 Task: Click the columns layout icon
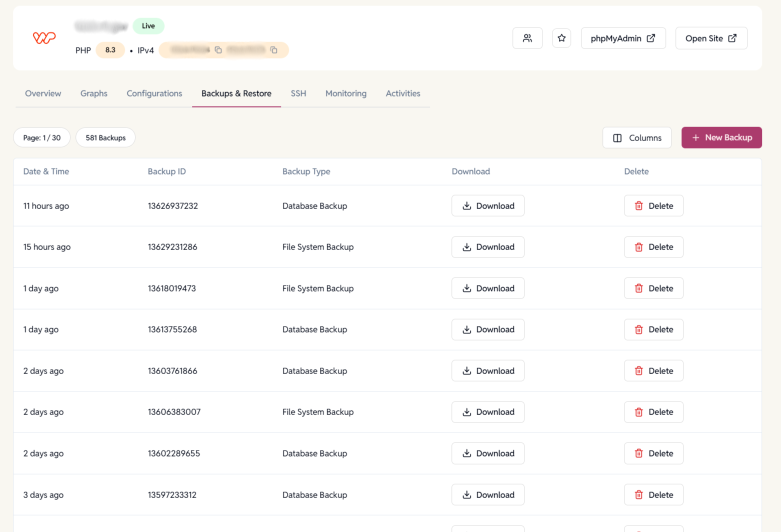point(618,137)
